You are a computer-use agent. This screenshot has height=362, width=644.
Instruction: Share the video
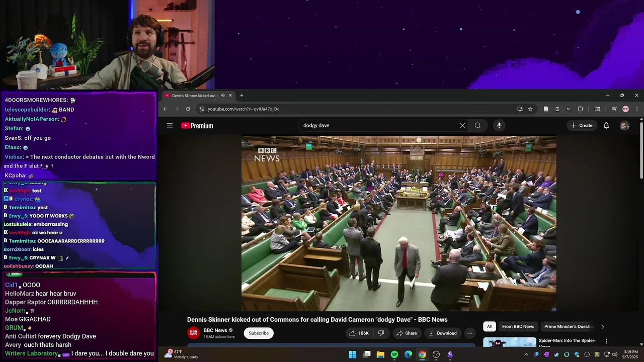[x=406, y=333]
